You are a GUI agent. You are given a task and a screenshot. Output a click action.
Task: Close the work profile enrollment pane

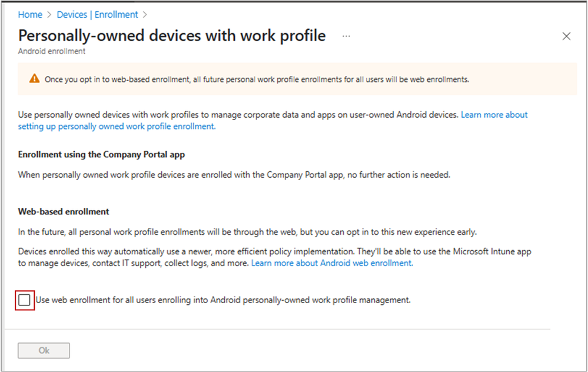pyautogui.click(x=566, y=36)
